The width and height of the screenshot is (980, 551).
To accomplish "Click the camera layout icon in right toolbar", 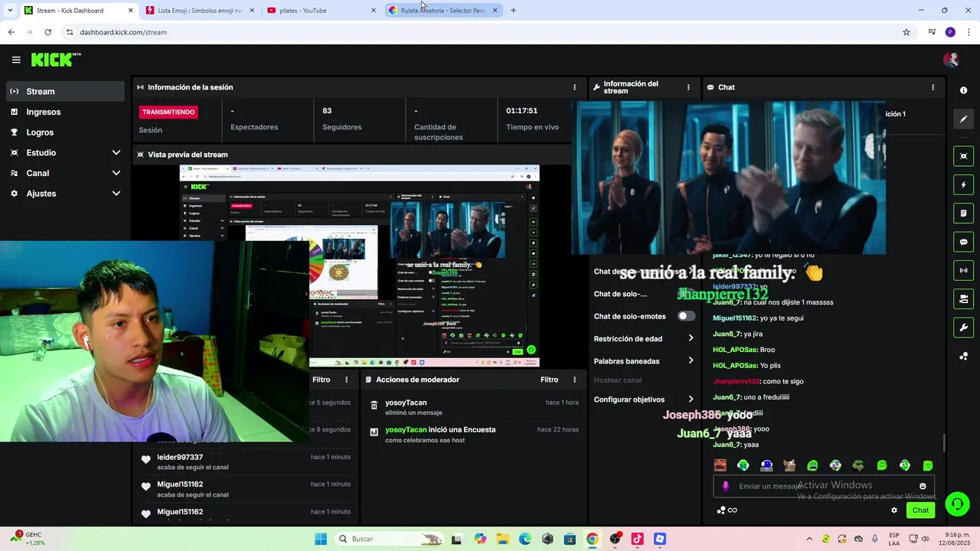I will click(963, 298).
